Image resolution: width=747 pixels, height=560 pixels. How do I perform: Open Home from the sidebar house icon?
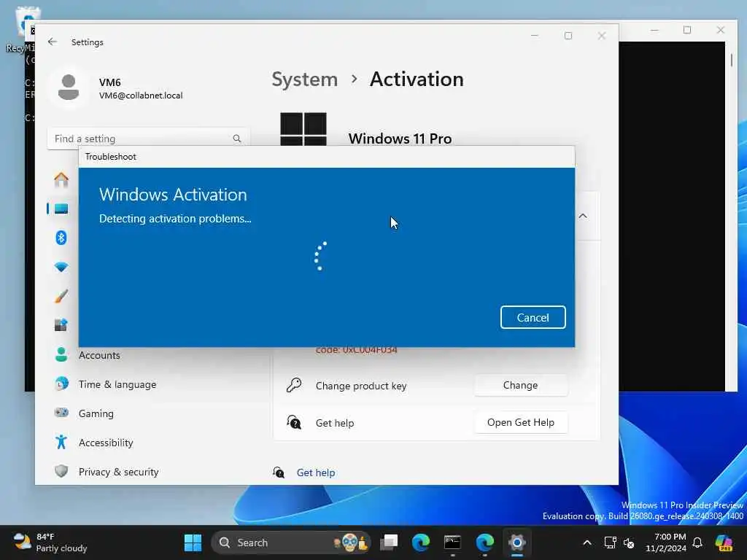click(x=61, y=179)
